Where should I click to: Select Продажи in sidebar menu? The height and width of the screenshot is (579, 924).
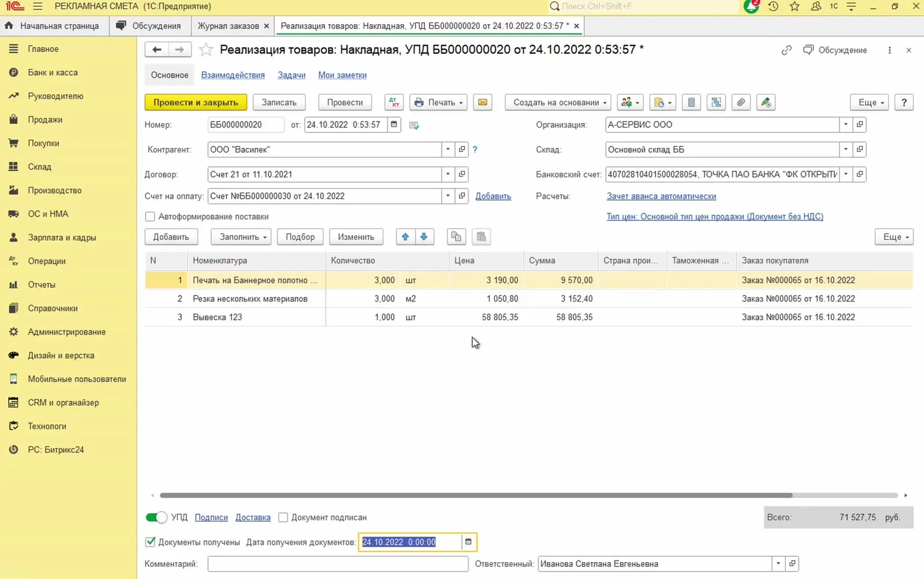[45, 120]
